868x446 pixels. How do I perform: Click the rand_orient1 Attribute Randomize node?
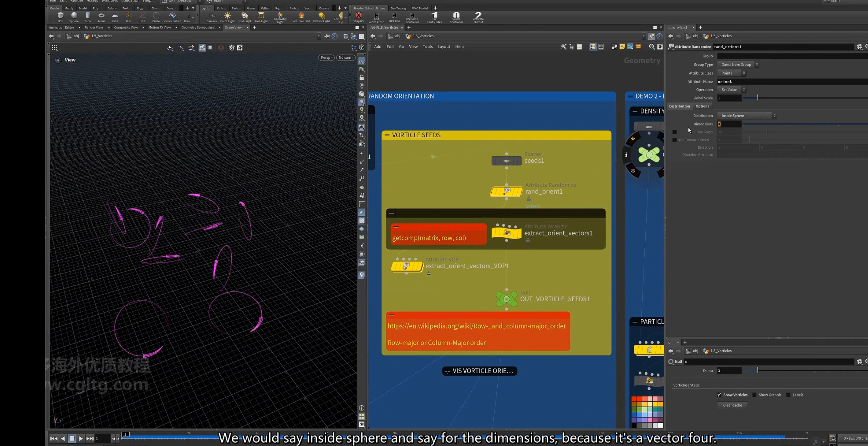coord(507,192)
